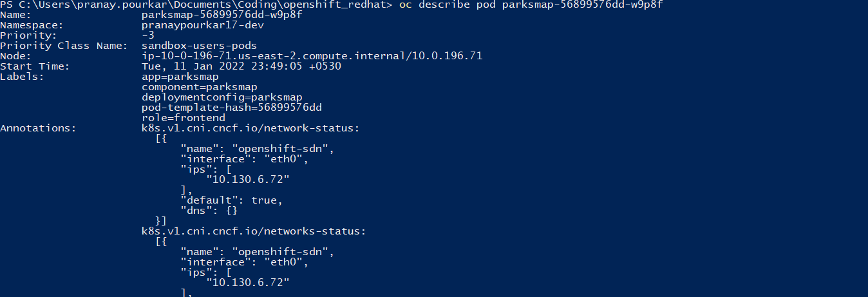Viewport: 868px width, 297px height.
Task: Click the k8s.v1.cni.cncf.io/network-status annotation key
Action: pos(250,128)
